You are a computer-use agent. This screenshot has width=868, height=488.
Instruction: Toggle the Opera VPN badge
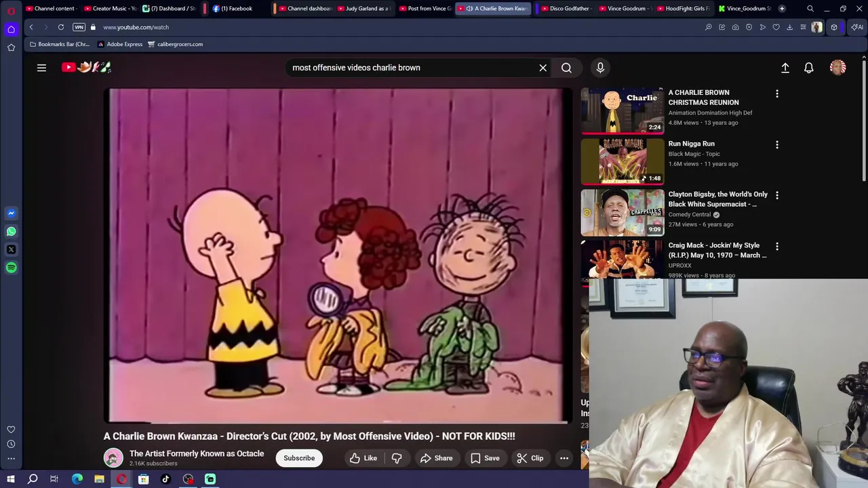click(x=79, y=27)
